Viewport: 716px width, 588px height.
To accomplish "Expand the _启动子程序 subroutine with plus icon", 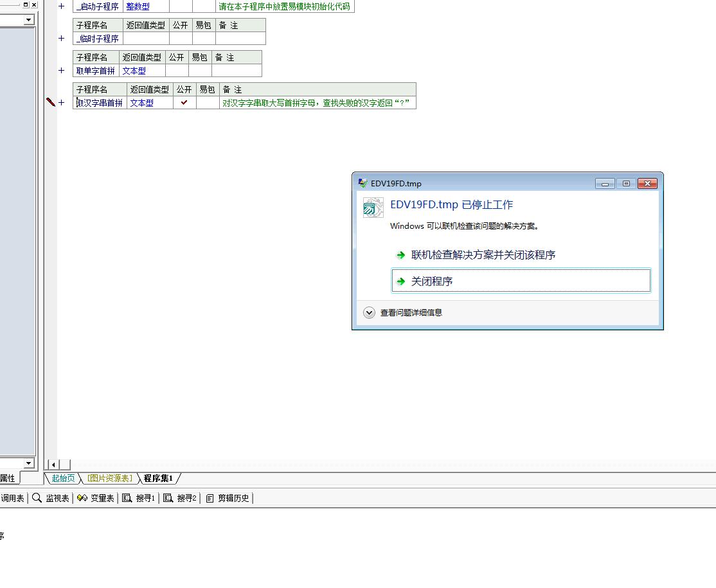I will (61, 6).
